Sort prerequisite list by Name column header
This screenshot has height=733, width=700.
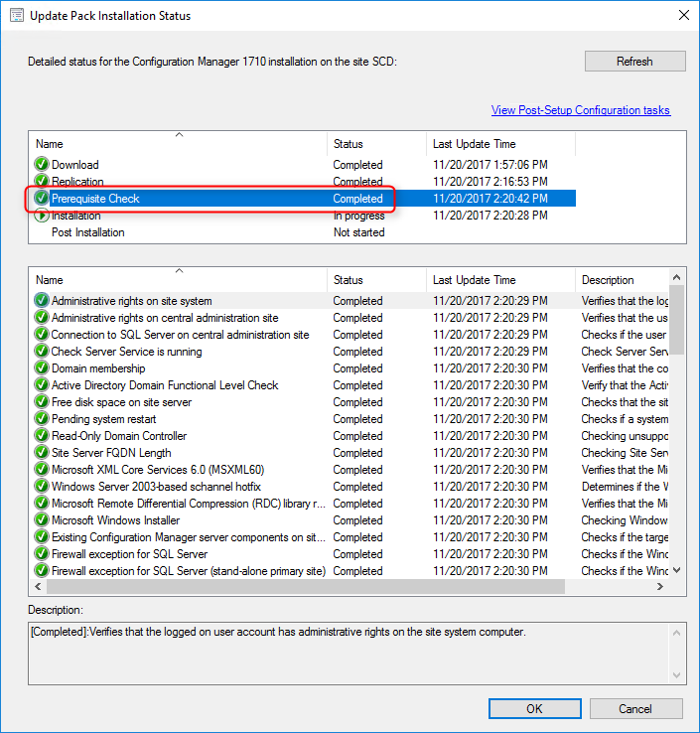coord(178,279)
